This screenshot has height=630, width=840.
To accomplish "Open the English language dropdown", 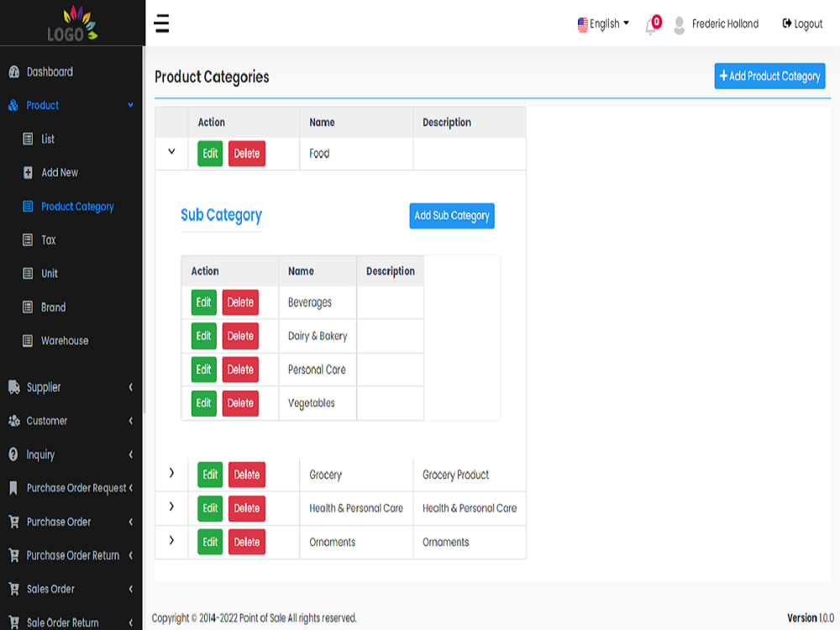I will click(x=603, y=24).
